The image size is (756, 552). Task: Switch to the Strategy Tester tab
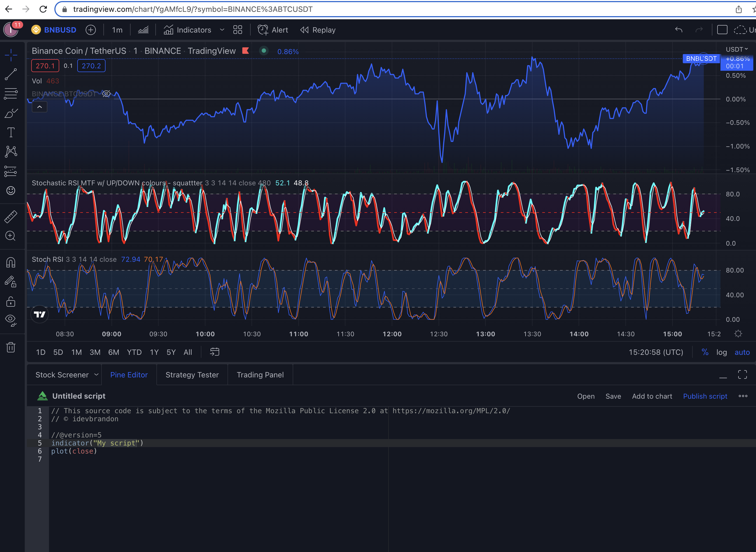192,374
